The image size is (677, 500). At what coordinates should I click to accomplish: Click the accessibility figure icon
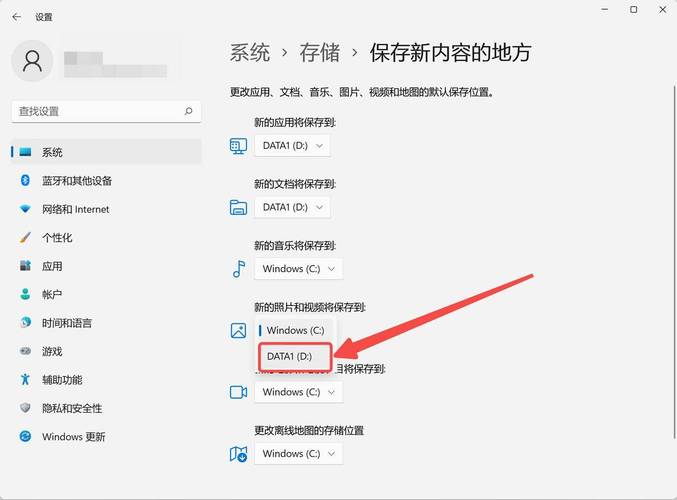tap(25, 380)
